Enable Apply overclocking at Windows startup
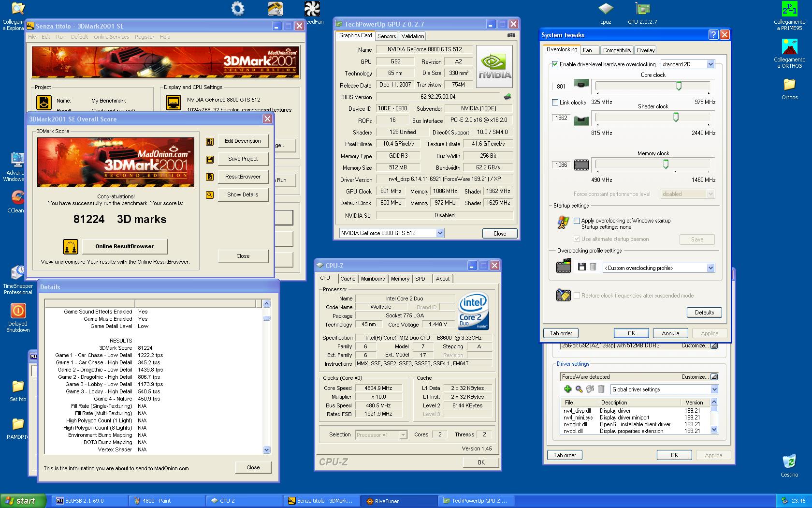 point(577,221)
